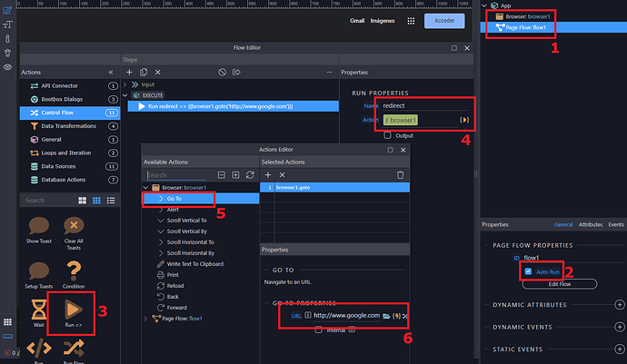The width and height of the screenshot is (627, 364).
Task: Click the Acceder button
Action: (x=444, y=21)
